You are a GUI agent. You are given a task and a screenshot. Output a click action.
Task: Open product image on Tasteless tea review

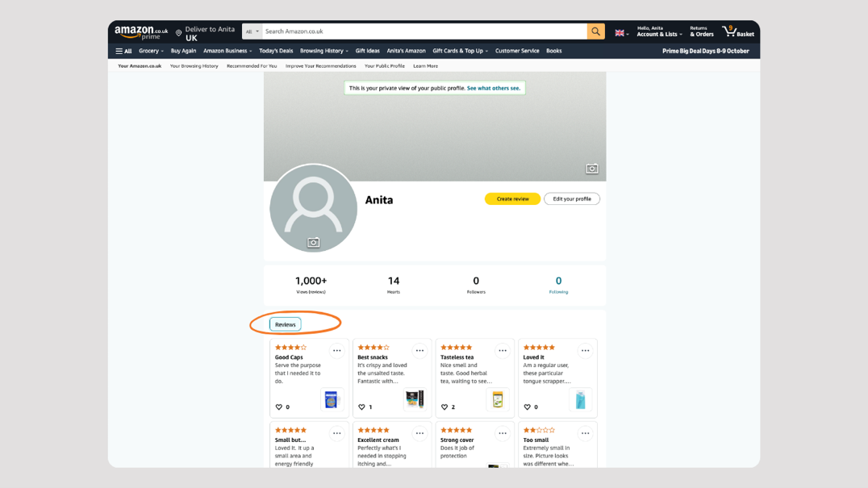(x=497, y=399)
